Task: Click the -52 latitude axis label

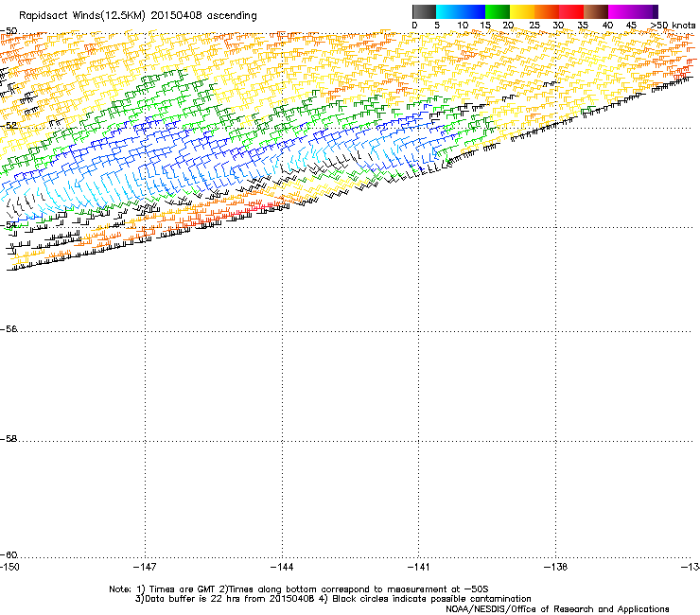Action: pos(9,126)
